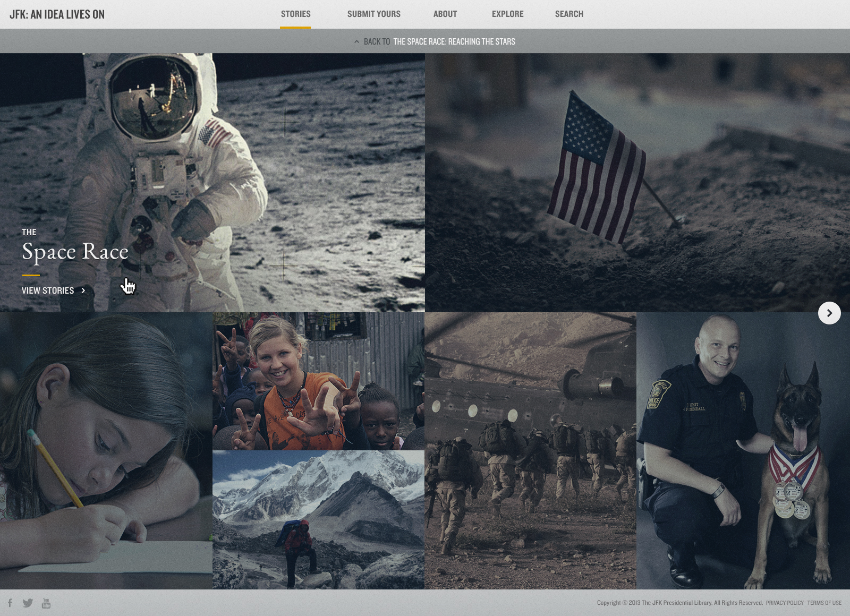Open the Stories tab

pos(295,14)
